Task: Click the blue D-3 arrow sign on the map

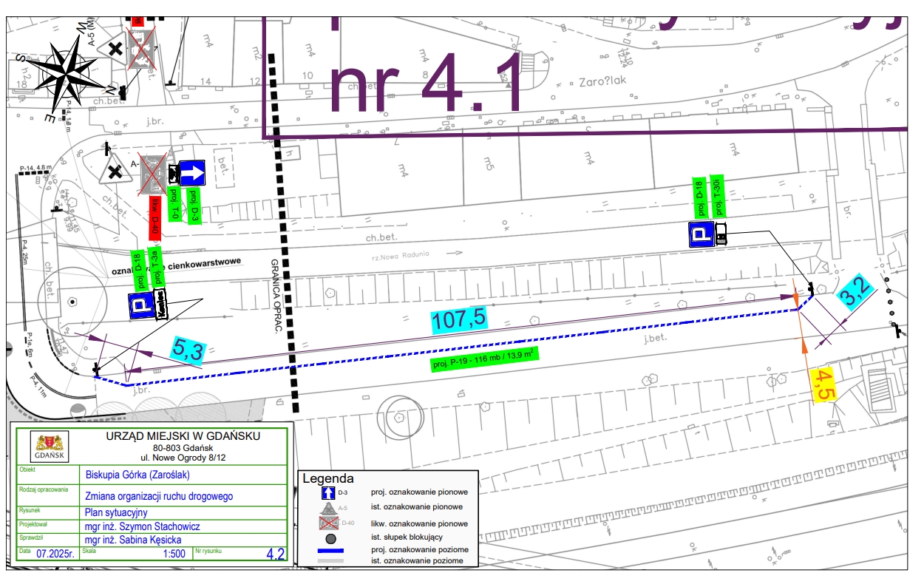Action: coord(191,174)
